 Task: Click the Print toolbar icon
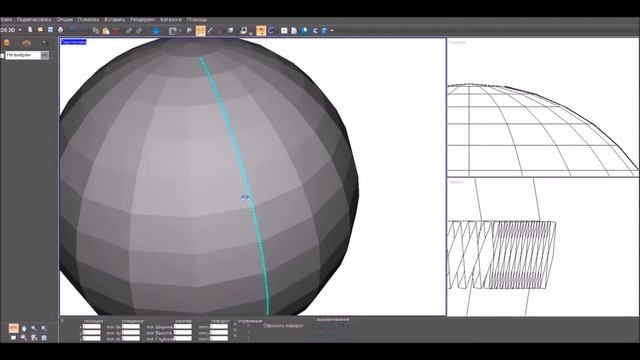point(60,30)
